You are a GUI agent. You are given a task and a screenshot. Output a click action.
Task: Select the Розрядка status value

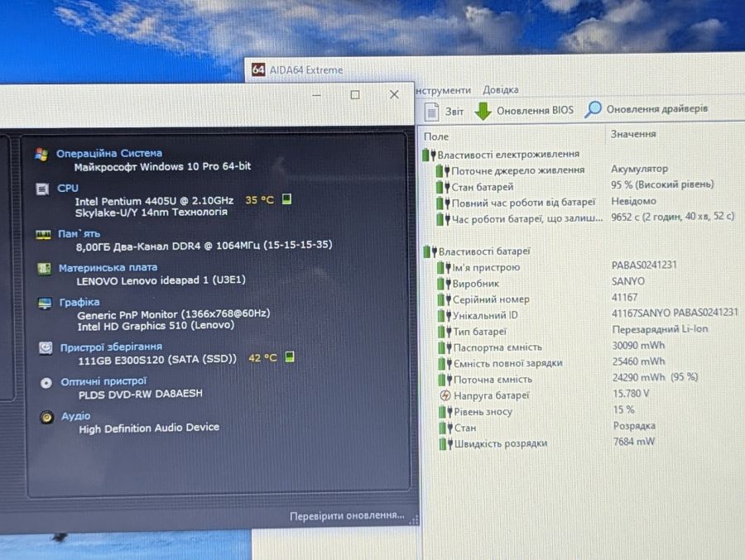[x=634, y=425]
